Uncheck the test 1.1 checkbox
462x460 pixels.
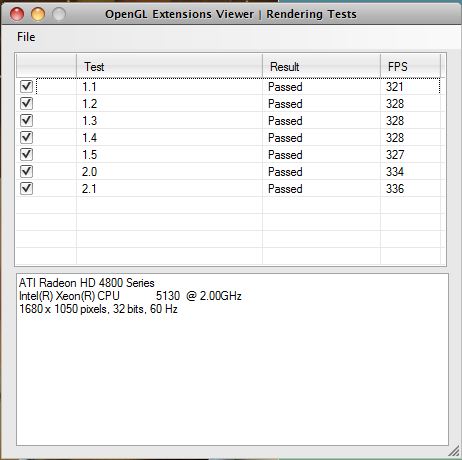(x=27, y=87)
